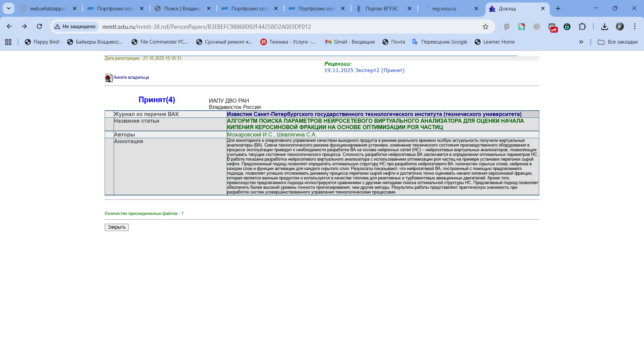The width and height of the screenshot is (644, 342).
Task: Click the address bar URL field
Action: pos(268,27)
